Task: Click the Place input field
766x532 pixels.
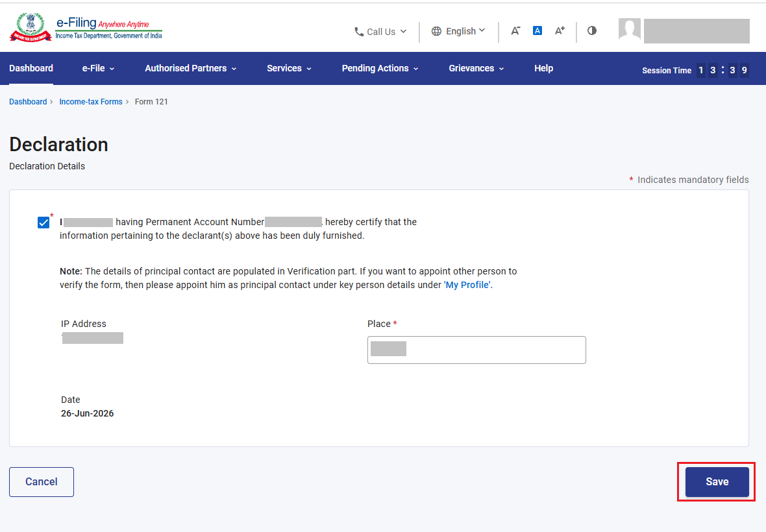Action: click(476, 350)
